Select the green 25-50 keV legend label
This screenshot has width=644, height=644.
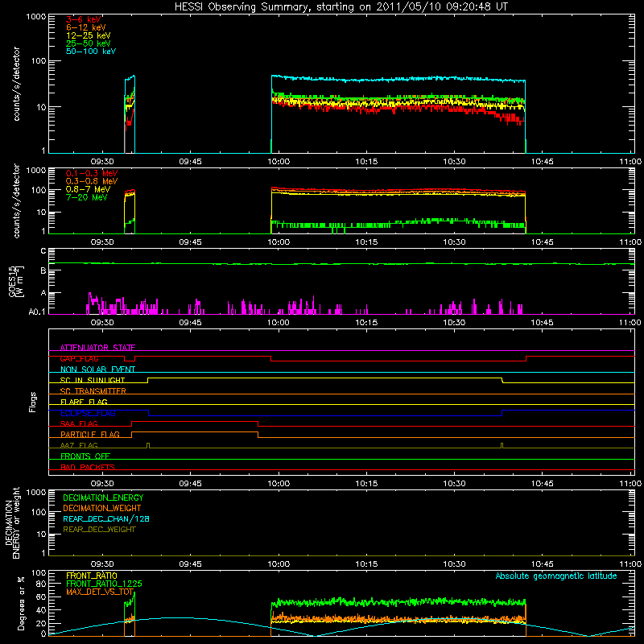coord(88,43)
